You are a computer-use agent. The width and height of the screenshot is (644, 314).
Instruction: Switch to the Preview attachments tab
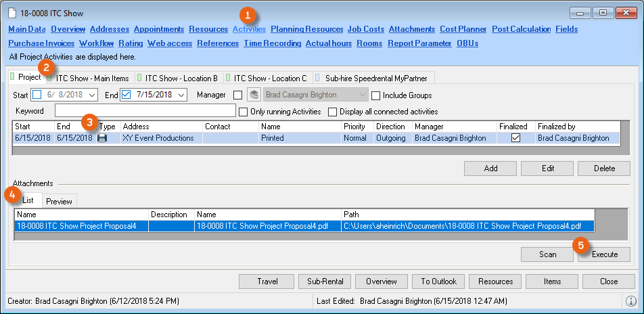[59, 201]
